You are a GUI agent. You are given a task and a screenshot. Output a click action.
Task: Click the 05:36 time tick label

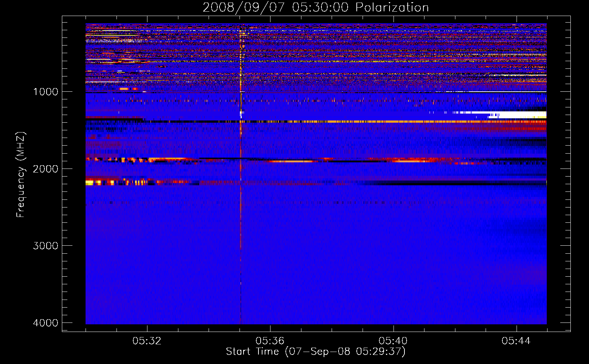click(270, 341)
